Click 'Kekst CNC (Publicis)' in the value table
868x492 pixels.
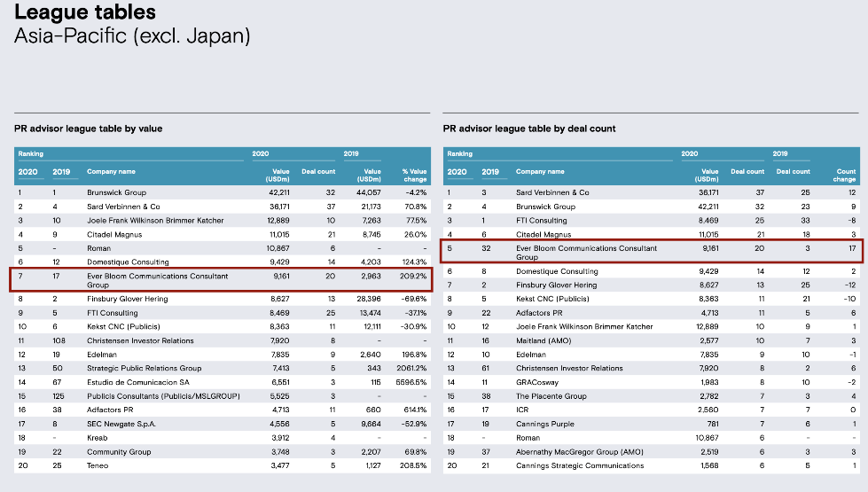(123, 326)
